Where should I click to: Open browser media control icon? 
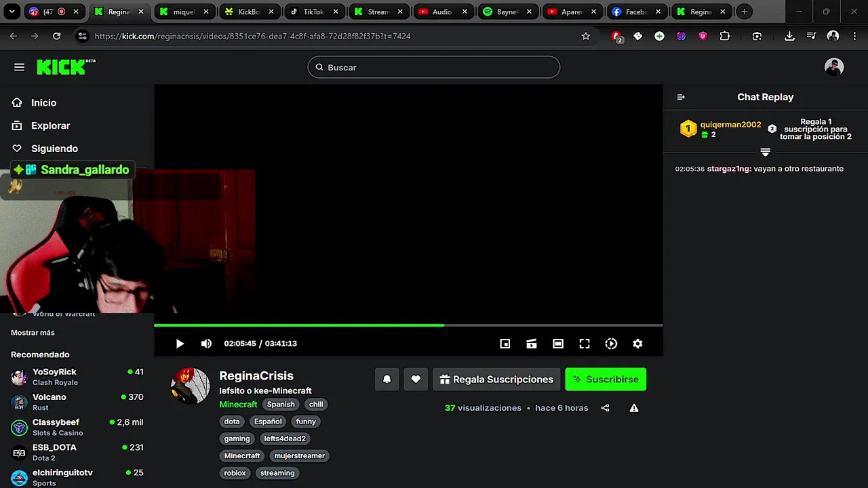point(811,36)
